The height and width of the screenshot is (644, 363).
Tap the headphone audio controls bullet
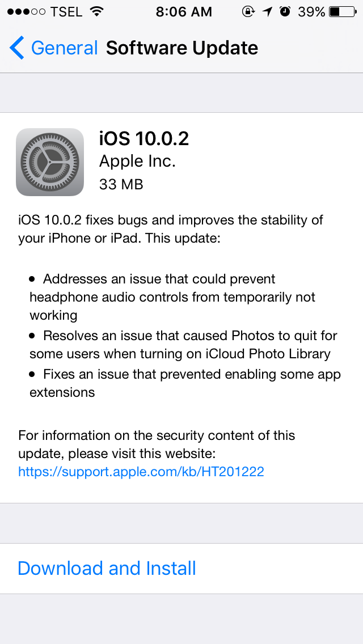coord(172,297)
